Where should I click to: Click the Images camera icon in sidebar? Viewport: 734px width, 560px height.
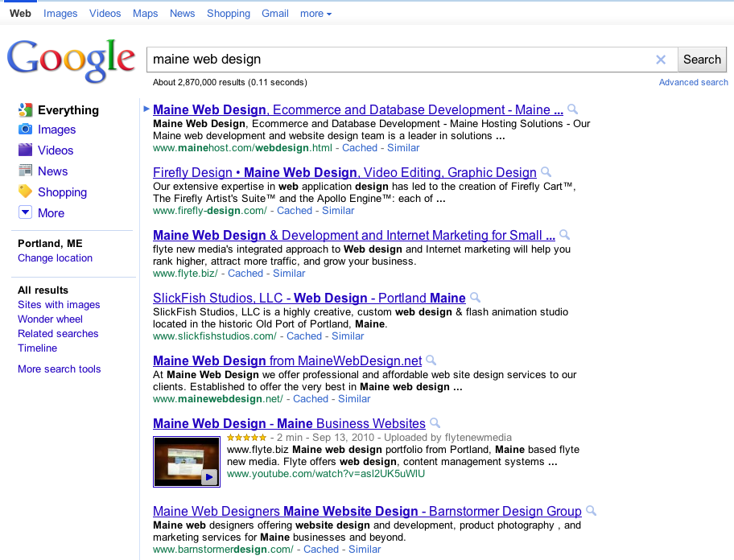click(x=25, y=129)
